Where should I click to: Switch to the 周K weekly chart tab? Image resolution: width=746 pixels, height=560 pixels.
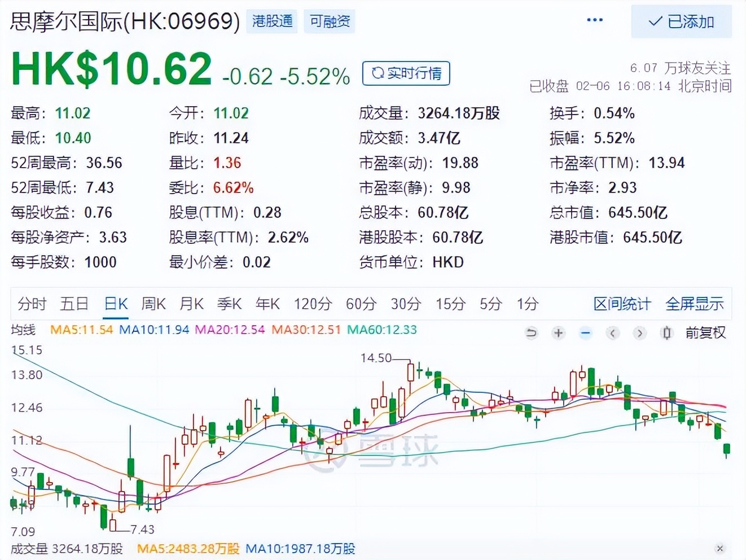[x=153, y=304]
